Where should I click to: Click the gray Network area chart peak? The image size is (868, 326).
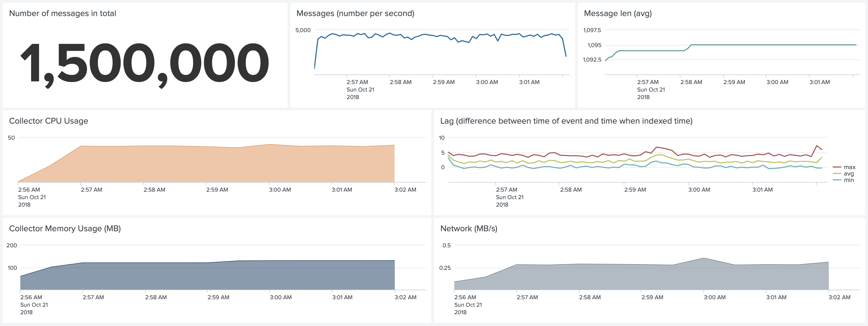point(704,259)
